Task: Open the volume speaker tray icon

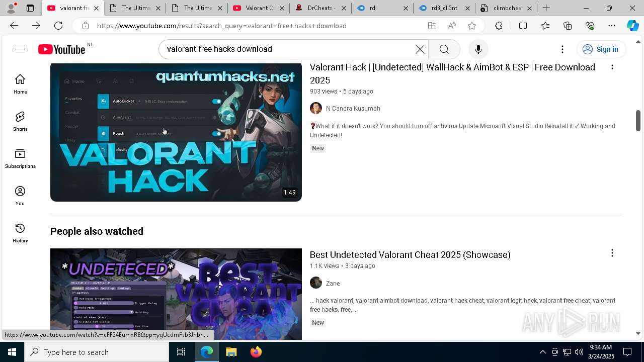Action: (x=579, y=352)
